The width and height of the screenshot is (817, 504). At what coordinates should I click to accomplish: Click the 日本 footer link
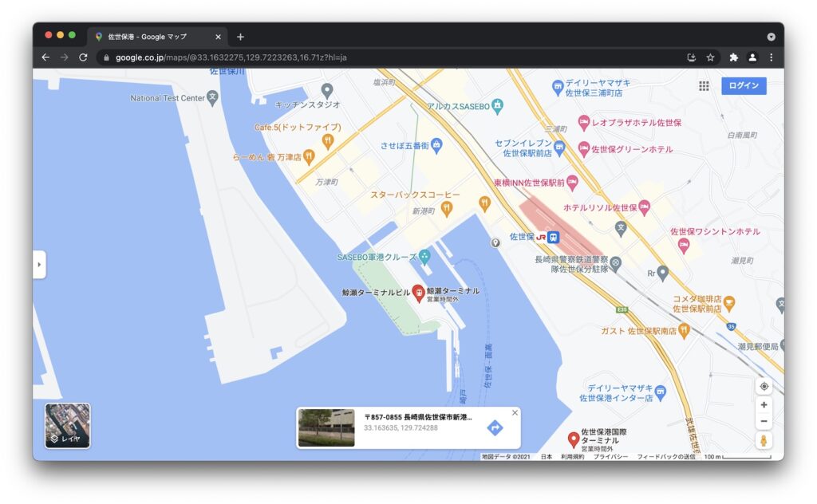point(546,457)
